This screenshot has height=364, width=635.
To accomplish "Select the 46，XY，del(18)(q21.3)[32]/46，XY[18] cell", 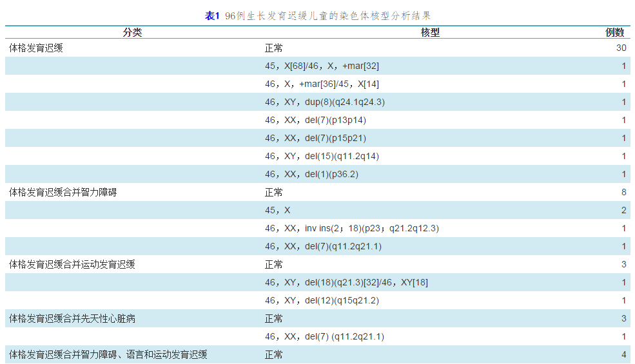I will pyautogui.click(x=346, y=283).
